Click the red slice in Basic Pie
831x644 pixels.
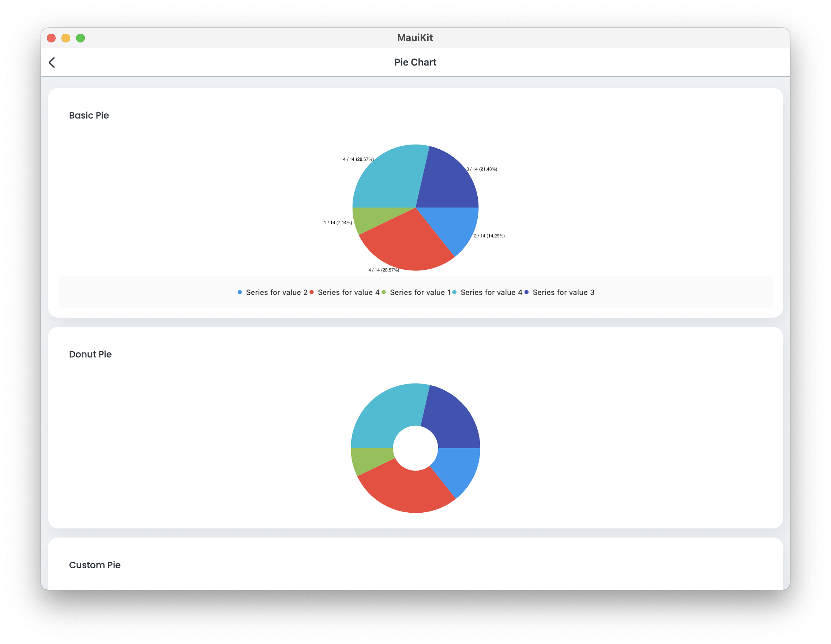[x=407, y=244]
